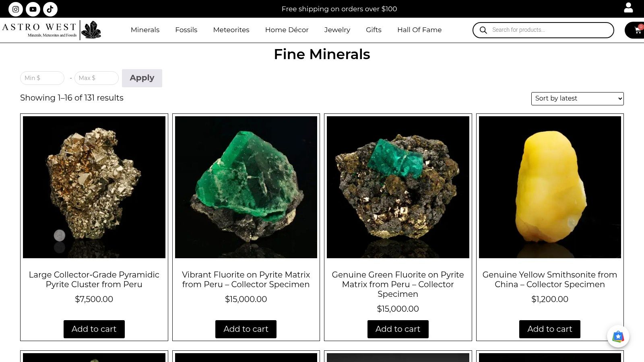The height and width of the screenshot is (362, 644).
Task: Click the $1,200.00 price
Action: [550, 299]
